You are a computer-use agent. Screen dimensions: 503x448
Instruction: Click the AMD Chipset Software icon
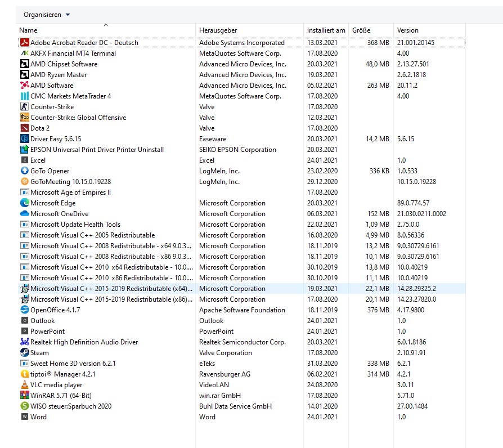[x=24, y=64]
